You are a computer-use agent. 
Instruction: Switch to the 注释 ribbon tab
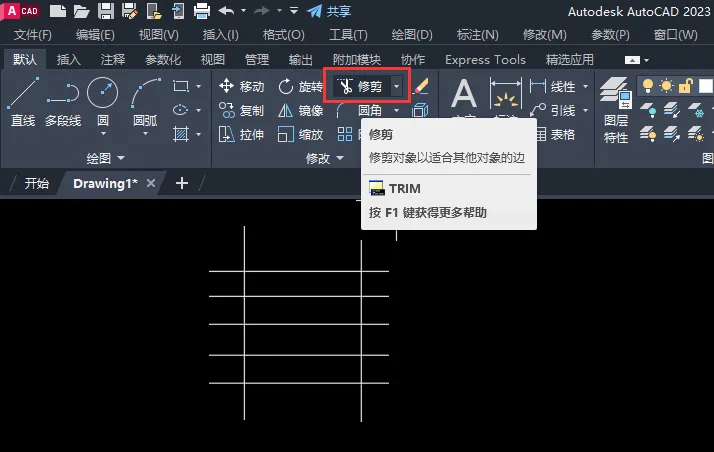click(x=113, y=60)
